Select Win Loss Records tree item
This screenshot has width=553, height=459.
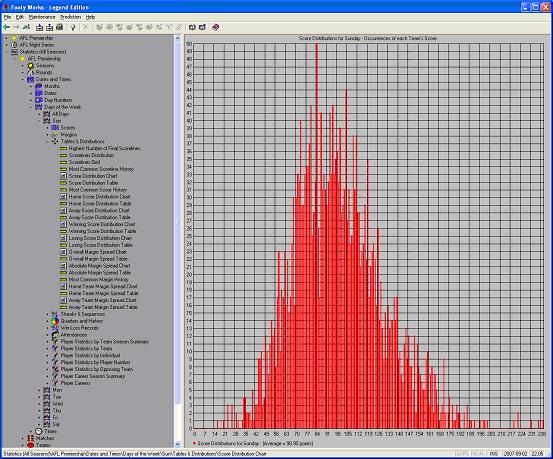[79, 328]
